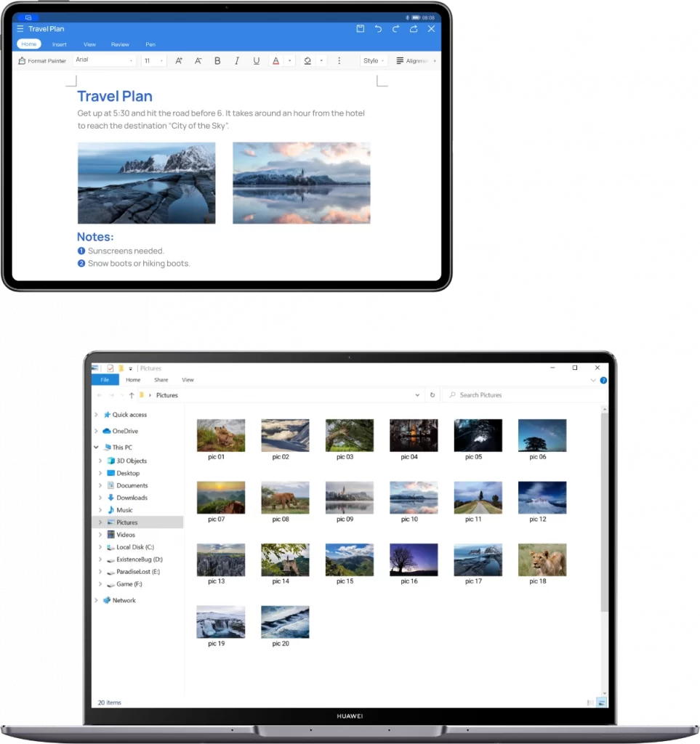Open ParadiseLost (E:) drive
The width and height of the screenshot is (700, 744).
tap(133, 572)
